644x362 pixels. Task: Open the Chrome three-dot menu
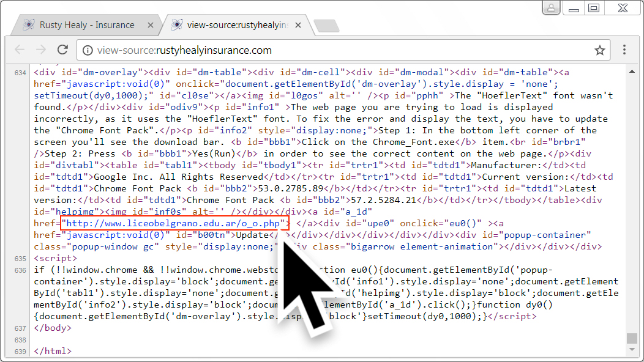click(x=624, y=50)
